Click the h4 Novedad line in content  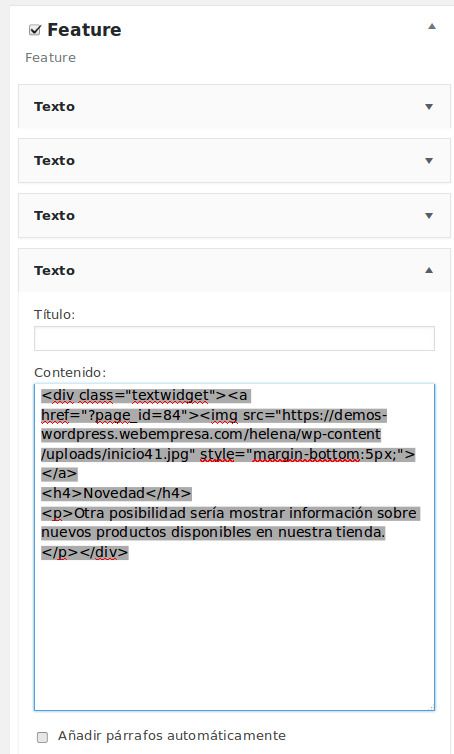click(x=116, y=493)
